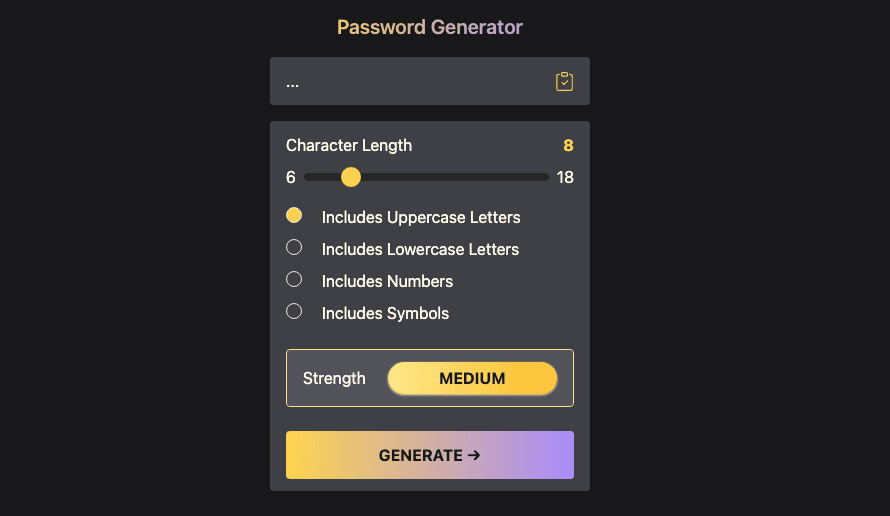Turn on the Includes Symbols radio circle
The height and width of the screenshot is (516, 890).
pyautogui.click(x=294, y=312)
